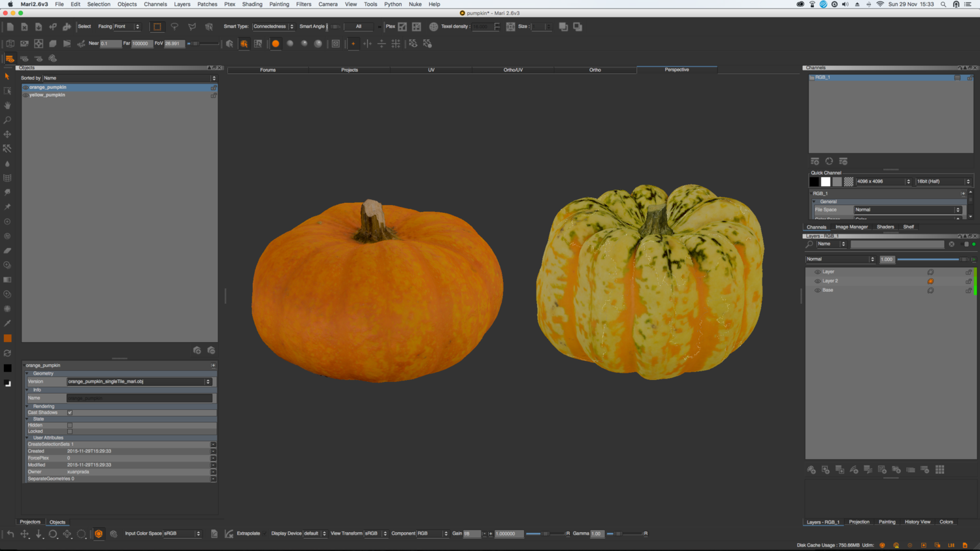Select the Pin tool in the left toolbar
Screen dimensions: 980x551
click(7, 207)
